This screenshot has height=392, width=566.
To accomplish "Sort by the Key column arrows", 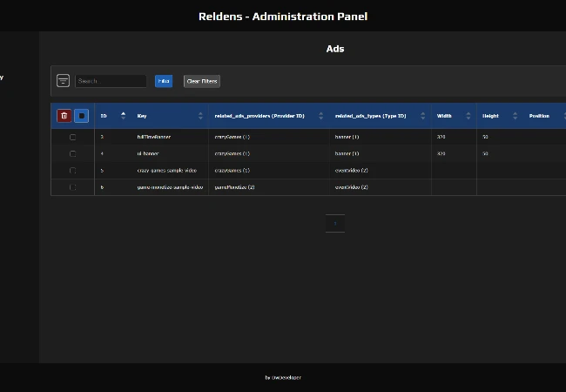I will [x=200, y=116].
